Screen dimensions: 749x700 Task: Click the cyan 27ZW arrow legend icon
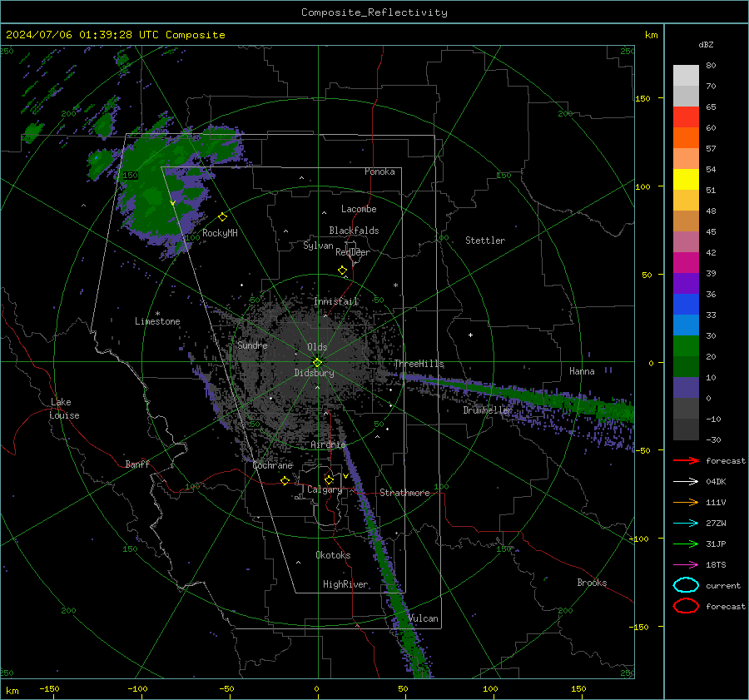point(686,524)
